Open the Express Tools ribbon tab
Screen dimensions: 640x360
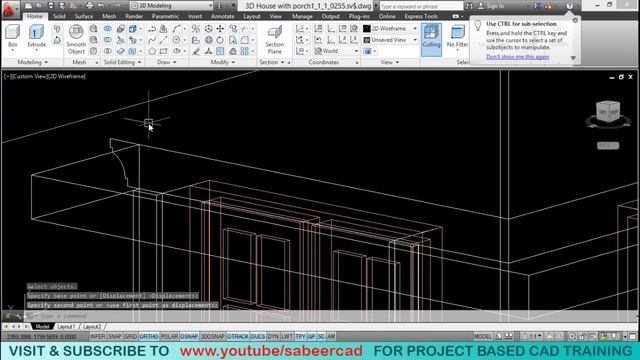pyautogui.click(x=421, y=16)
